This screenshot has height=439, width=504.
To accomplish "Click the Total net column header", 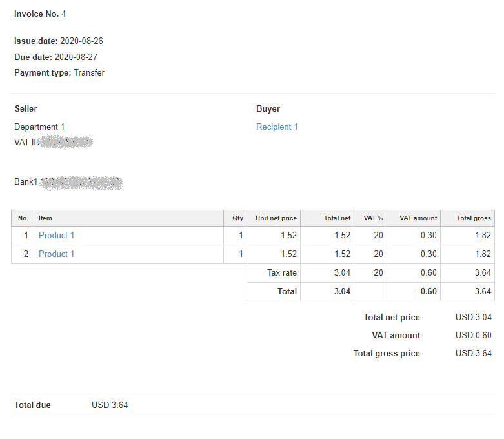I will pyautogui.click(x=337, y=218).
